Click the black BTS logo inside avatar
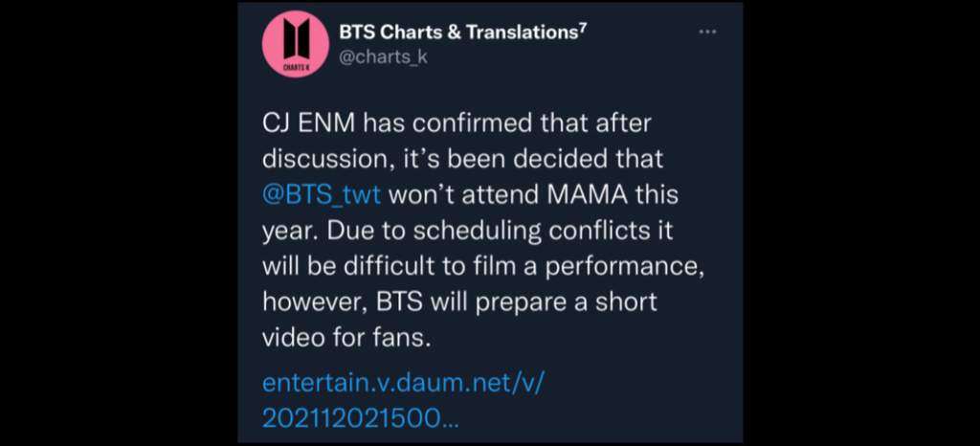The image size is (980, 446). [296, 37]
